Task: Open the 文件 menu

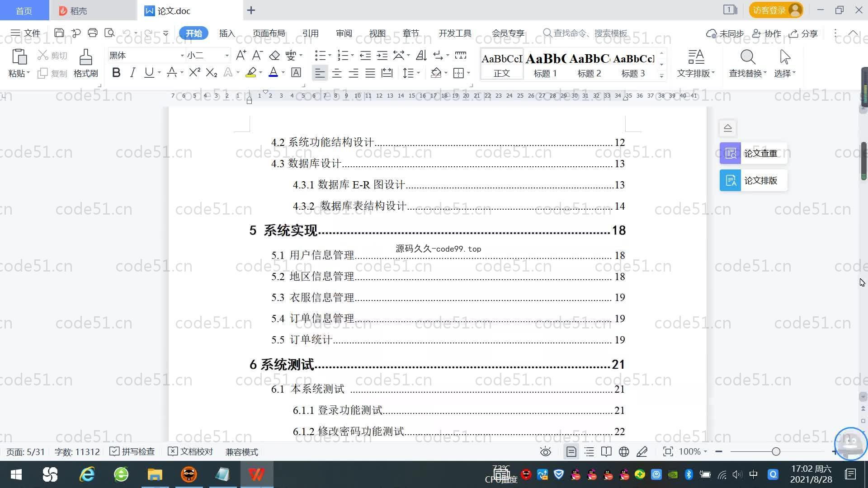Action: click(26, 33)
